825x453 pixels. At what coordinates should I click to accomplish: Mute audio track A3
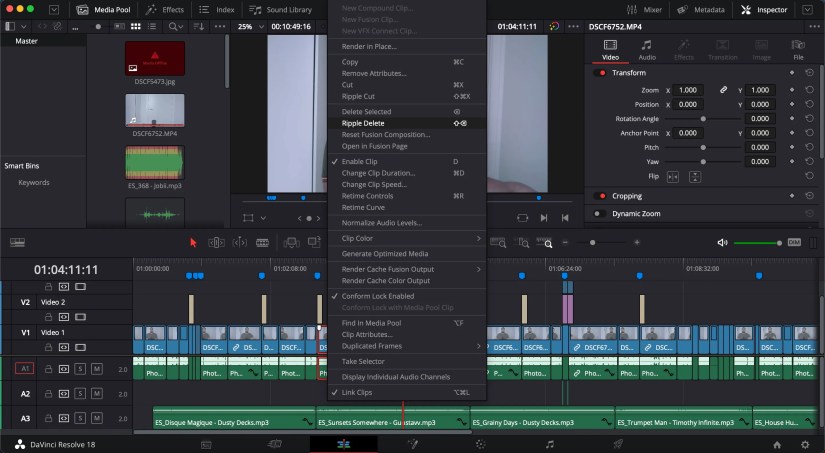click(97, 418)
